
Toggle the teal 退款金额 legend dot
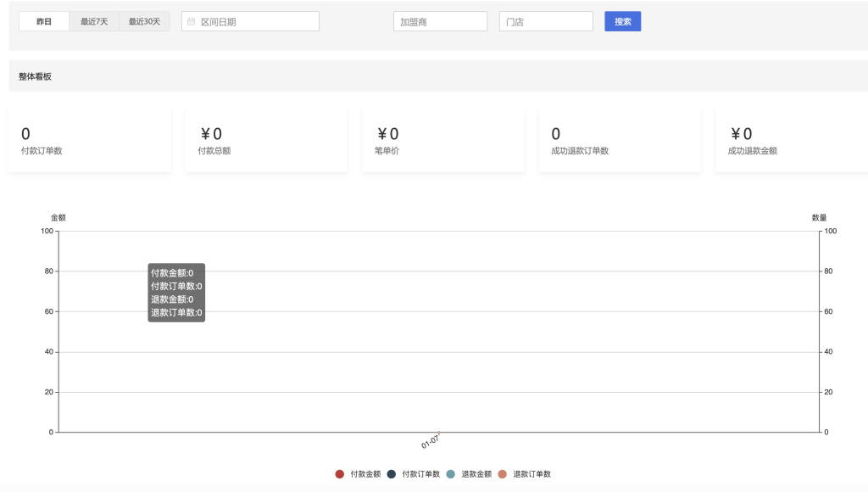pyautogui.click(x=451, y=474)
